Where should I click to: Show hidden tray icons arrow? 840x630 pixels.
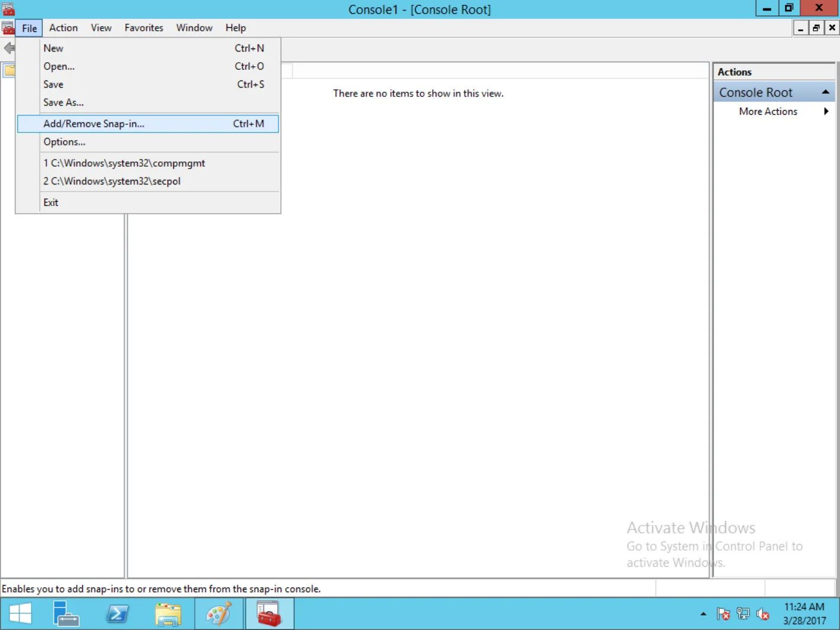click(x=703, y=614)
